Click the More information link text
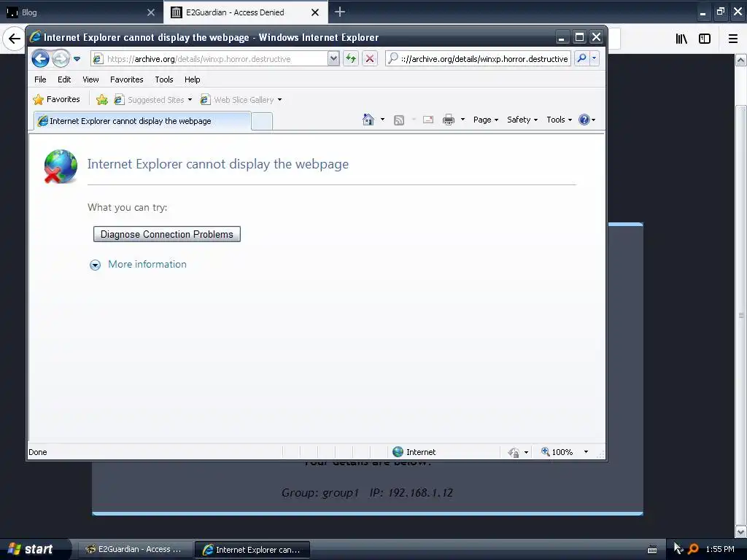Image resolution: width=747 pixels, height=560 pixels. pyautogui.click(x=147, y=264)
